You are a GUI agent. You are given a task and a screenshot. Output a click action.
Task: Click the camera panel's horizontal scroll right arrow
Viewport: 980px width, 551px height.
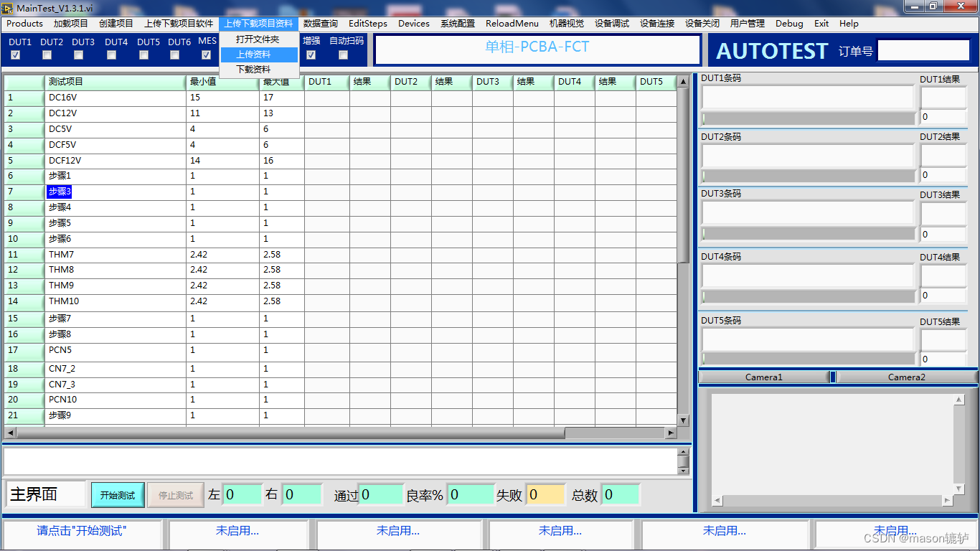point(948,500)
